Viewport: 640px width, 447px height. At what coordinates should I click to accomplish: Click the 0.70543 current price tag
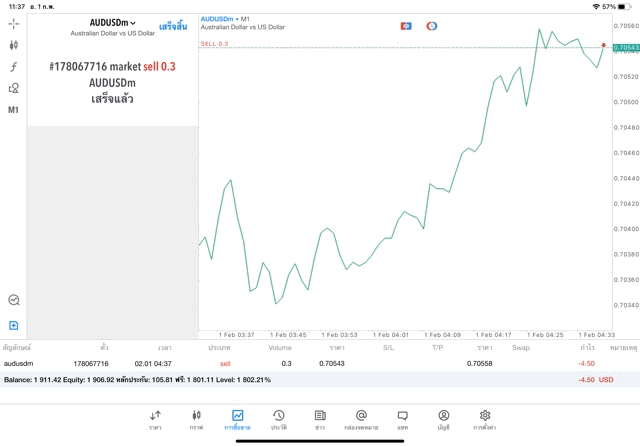pyautogui.click(x=626, y=48)
